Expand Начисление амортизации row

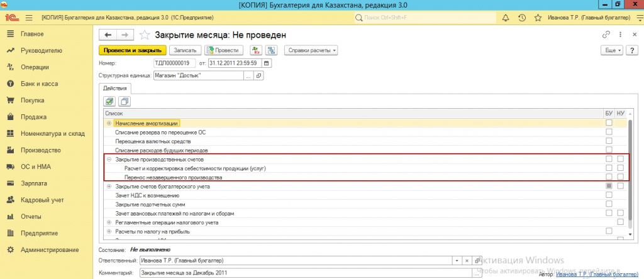click(109, 123)
